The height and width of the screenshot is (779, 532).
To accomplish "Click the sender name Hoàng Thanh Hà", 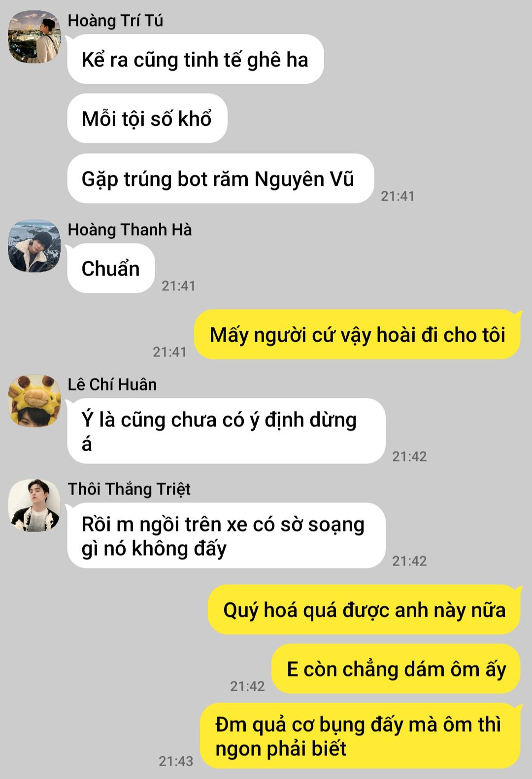I will (130, 230).
